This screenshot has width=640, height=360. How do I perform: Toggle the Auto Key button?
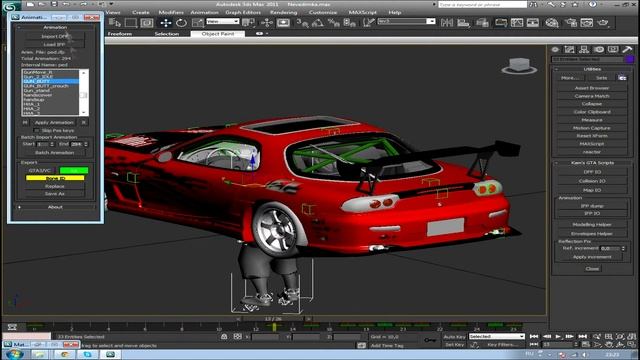[x=454, y=336]
